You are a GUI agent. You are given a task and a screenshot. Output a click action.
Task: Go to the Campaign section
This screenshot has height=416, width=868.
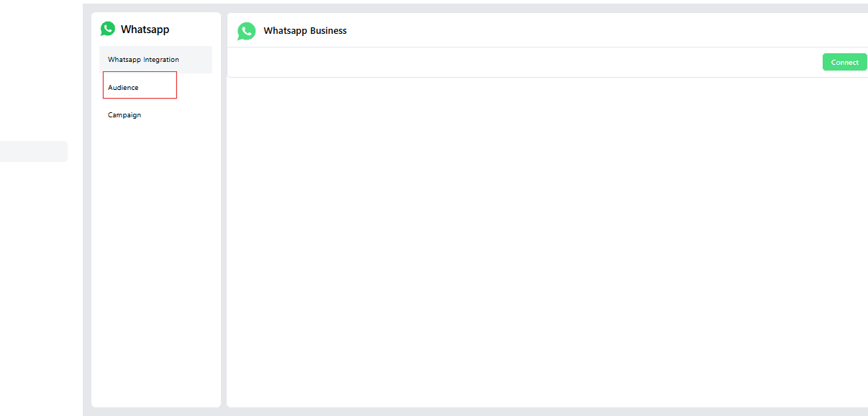pos(125,115)
